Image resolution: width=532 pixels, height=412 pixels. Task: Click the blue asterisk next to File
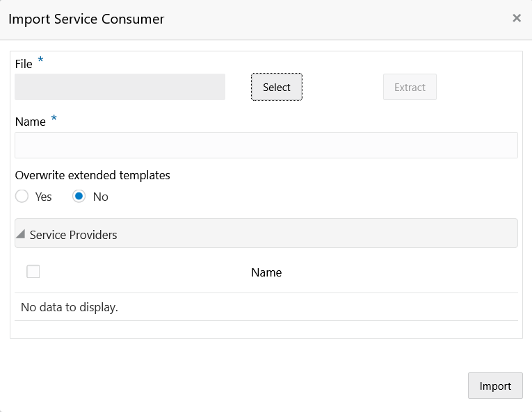click(x=40, y=62)
